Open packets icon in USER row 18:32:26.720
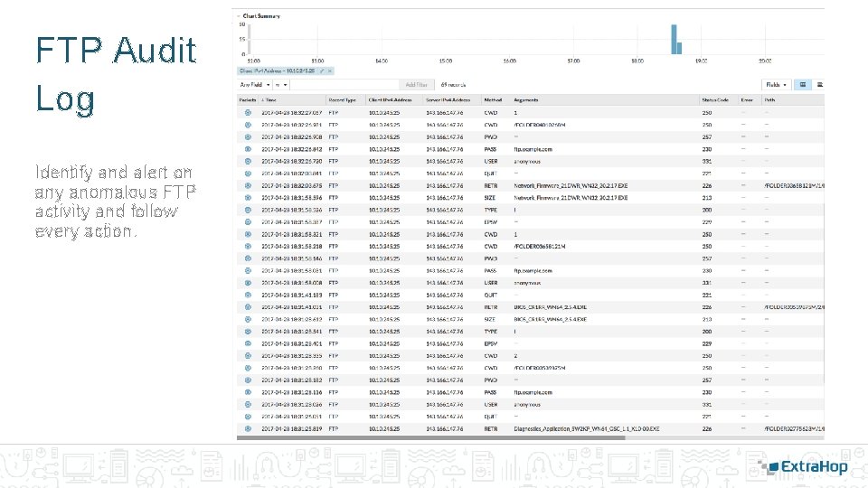868x488 pixels. point(248,161)
